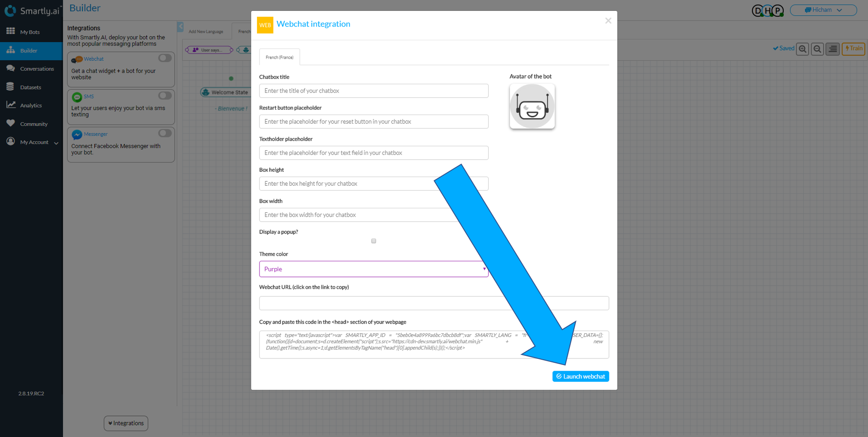Toggle the Integrations button at bottom
This screenshot has height=437, width=868.
[126, 423]
